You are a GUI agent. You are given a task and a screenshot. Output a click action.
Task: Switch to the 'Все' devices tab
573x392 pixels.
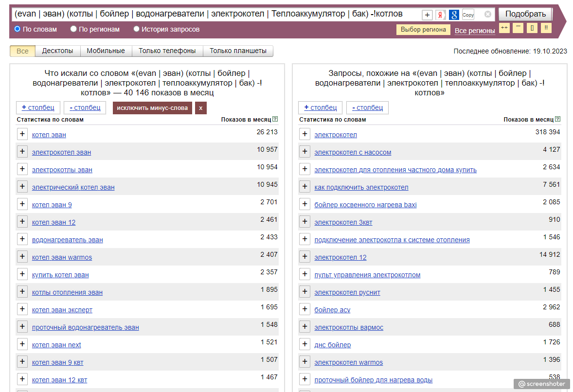tap(22, 51)
